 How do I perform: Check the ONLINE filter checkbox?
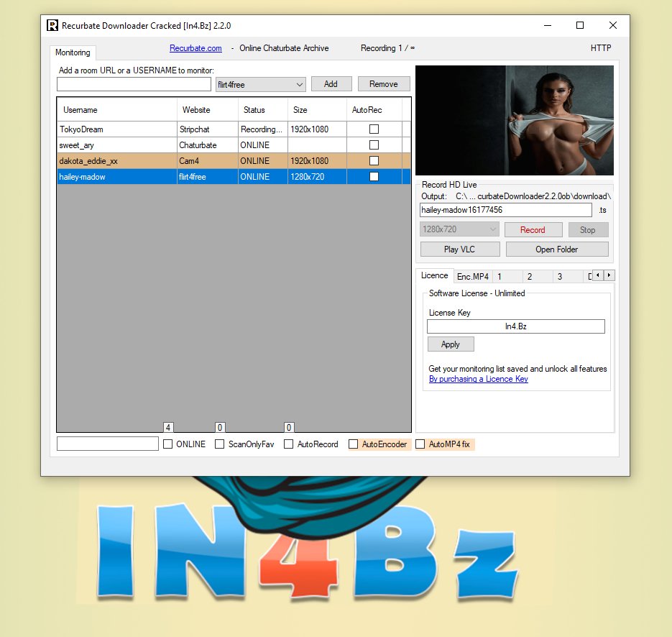(x=168, y=444)
